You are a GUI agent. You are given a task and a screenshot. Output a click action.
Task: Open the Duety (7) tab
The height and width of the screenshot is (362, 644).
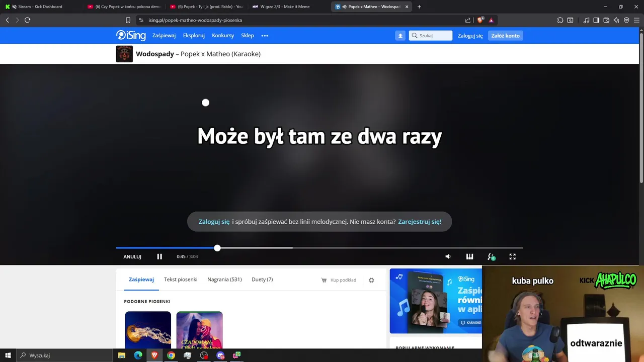(x=262, y=280)
